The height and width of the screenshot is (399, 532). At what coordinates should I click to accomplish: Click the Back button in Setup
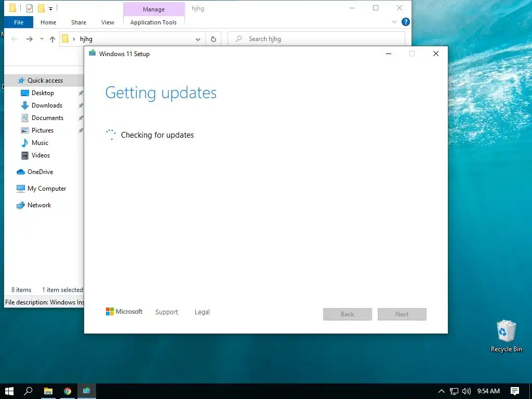(x=348, y=314)
